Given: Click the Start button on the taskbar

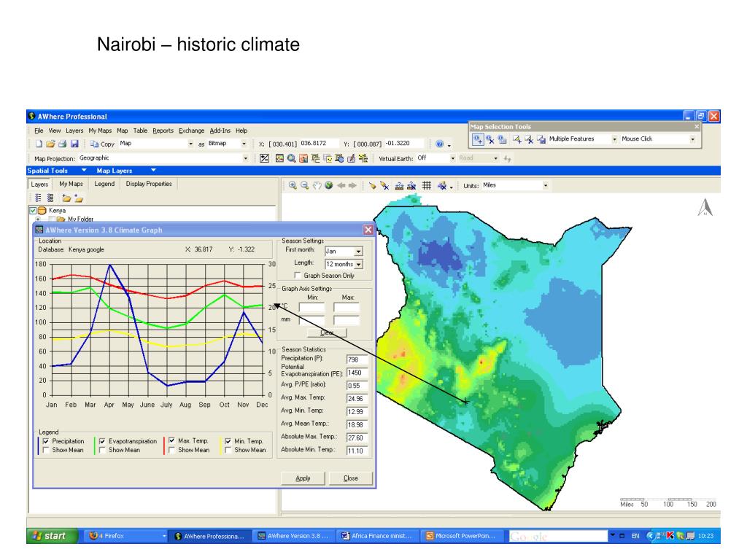Looking at the screenshot, I should click(x=52, y=536).
